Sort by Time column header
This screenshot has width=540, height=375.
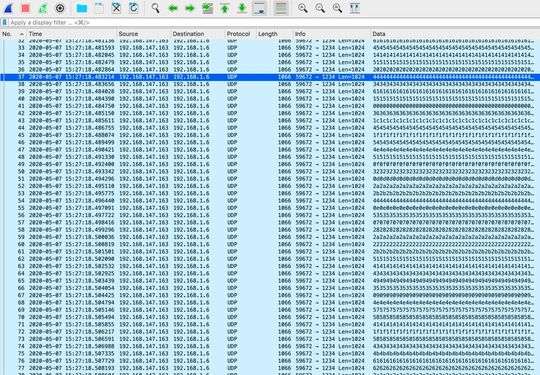point(72,34)
